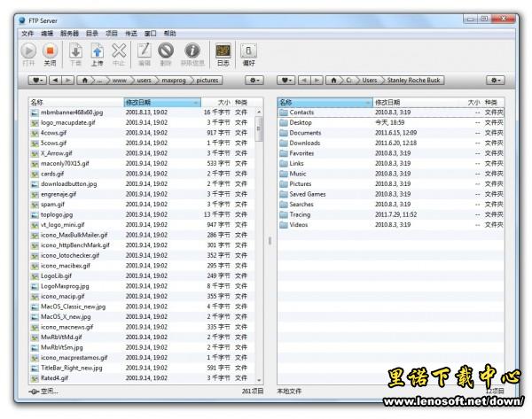Click pictures in remote breadcrumb
The height and width of the screenshot is (419, 532).
coord(207,81)
